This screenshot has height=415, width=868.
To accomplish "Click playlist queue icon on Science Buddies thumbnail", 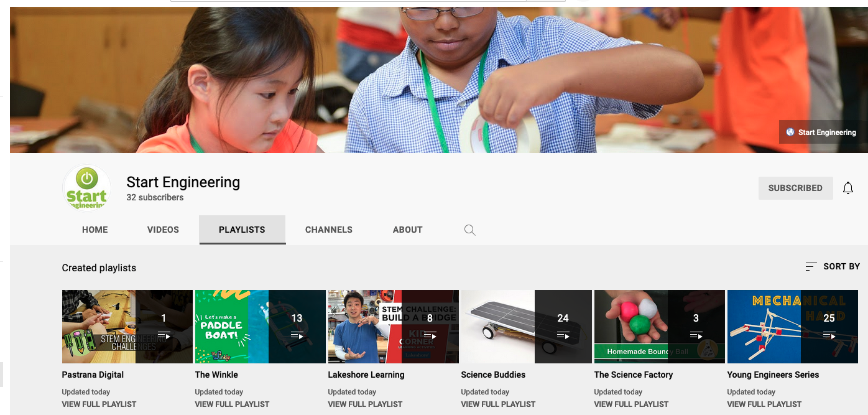I will click(x=563, y=335).
